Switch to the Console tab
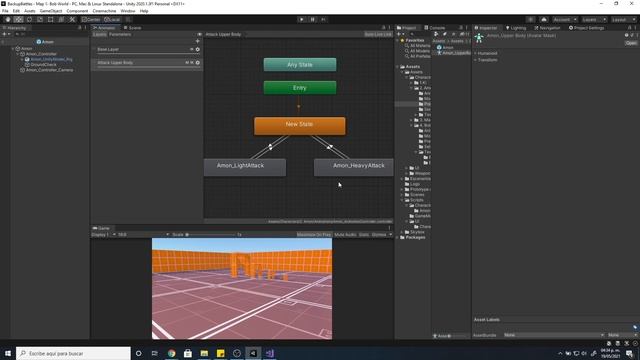The height and width of the screenshot is (360, 640). pyautogui.click(x=434, y=28)
